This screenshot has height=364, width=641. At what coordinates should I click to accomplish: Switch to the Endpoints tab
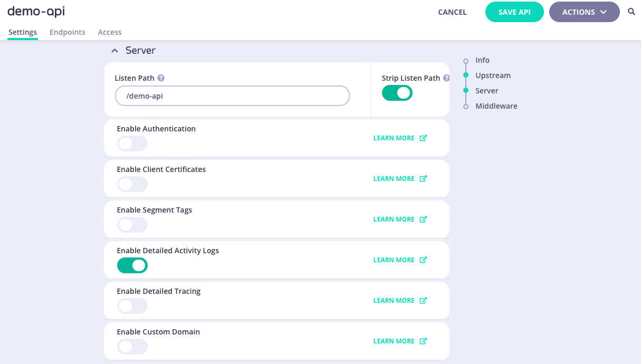click(68, 32)
